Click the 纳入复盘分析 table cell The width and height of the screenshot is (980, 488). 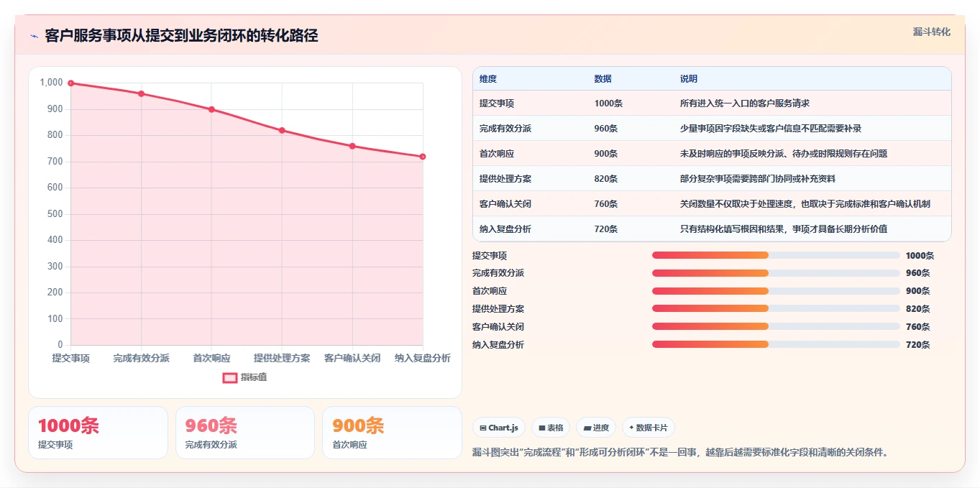505,229
